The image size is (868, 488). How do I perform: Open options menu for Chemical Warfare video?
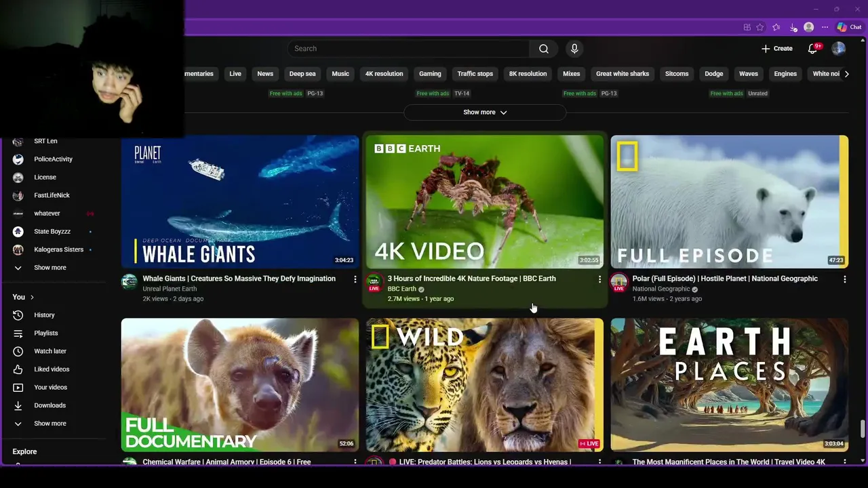(355, 462)
